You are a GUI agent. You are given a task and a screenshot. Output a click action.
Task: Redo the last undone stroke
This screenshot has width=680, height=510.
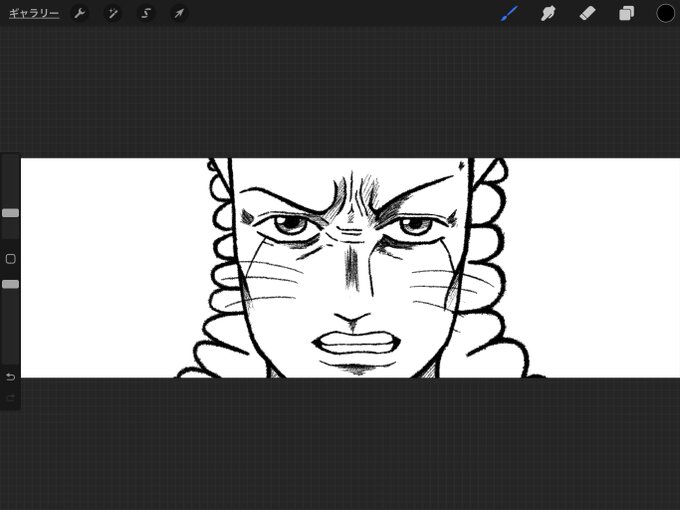point(10,398)
